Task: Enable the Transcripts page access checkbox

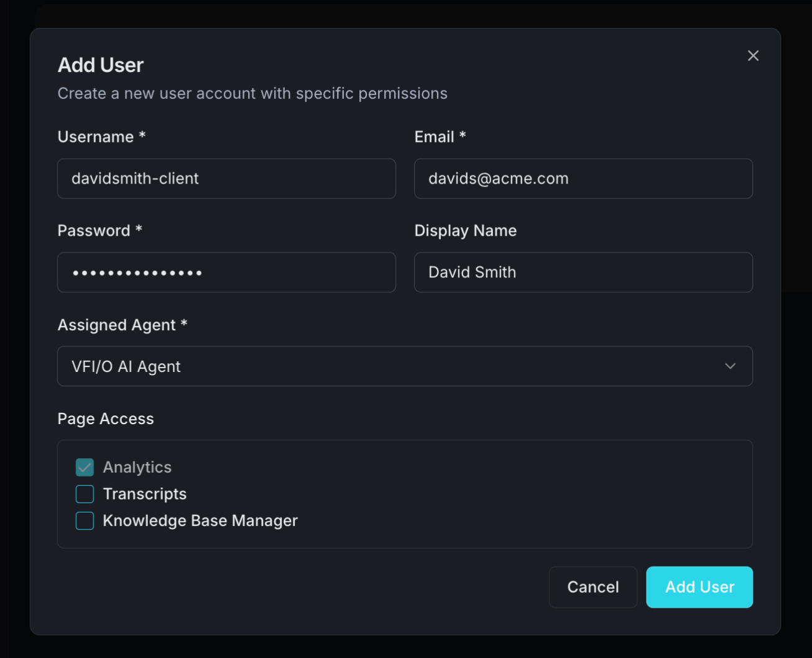Action: (x=85, y=494)
